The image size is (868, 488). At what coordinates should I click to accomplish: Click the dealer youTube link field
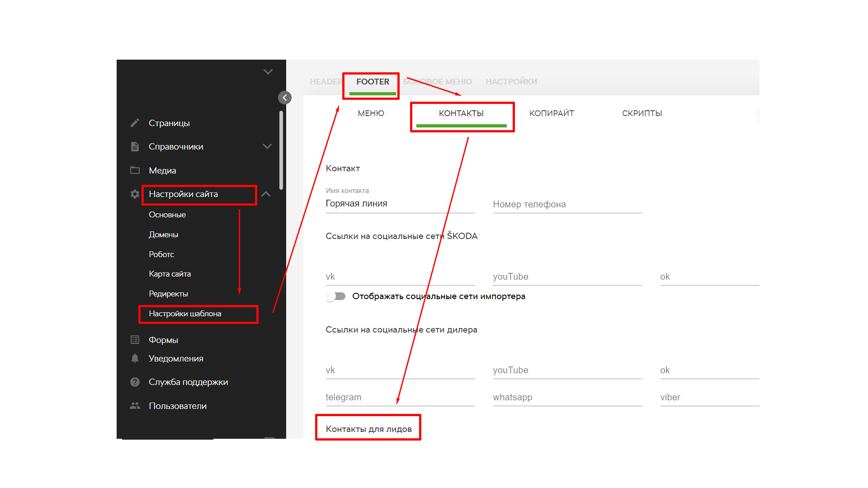coord(567,370)
